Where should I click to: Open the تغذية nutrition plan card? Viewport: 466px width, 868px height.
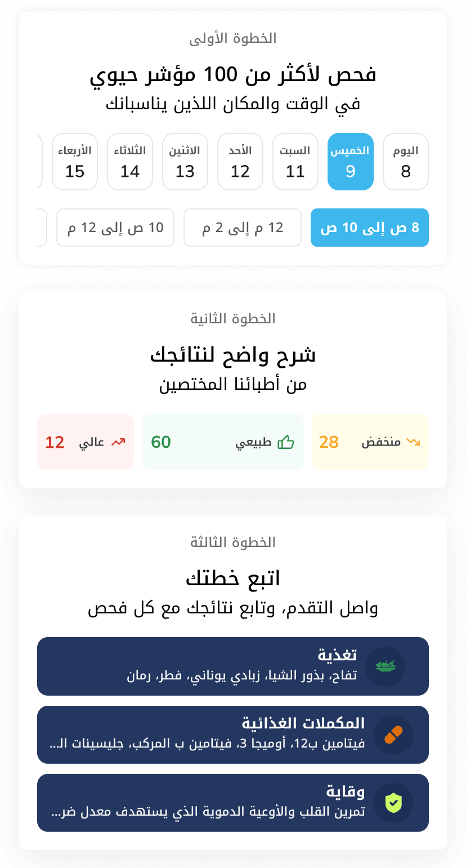point(233,666)
